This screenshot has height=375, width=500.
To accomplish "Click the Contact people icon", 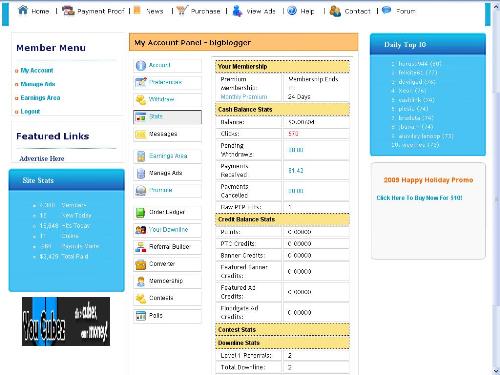I will pyautogui.click(x=335, y=11).
